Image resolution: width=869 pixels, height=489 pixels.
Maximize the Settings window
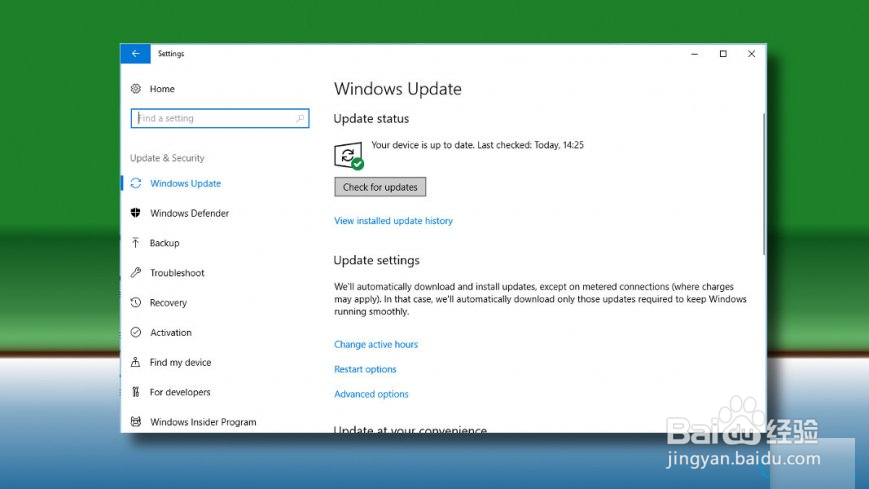(x=723, y=54)
